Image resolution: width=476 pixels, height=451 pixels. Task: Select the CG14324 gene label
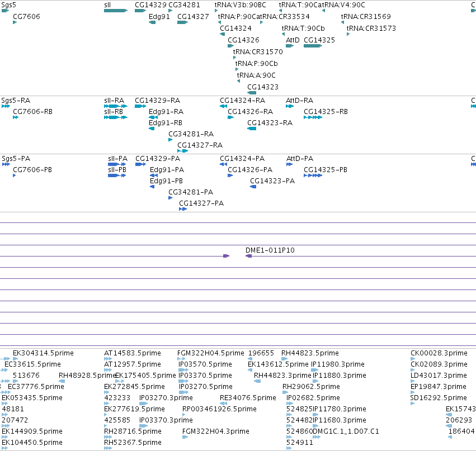(x=235, y=28)
